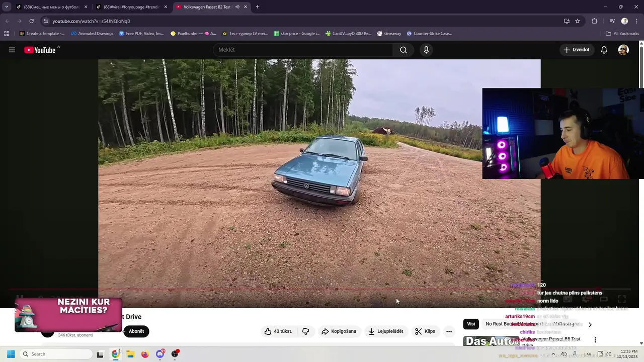Open the Das Auto video thumbnail

coord(491,341)
